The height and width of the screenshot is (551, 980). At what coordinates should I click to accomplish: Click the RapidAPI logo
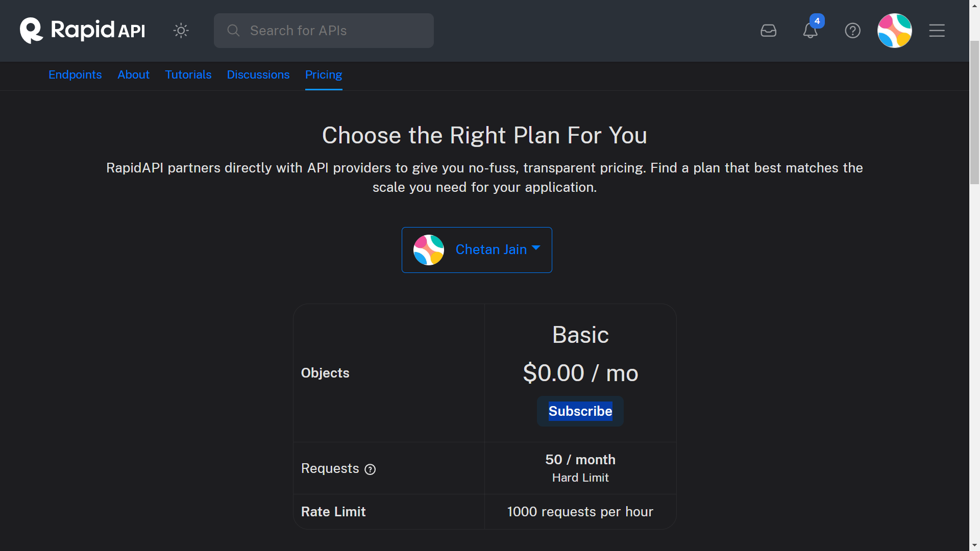coord(82,30)
